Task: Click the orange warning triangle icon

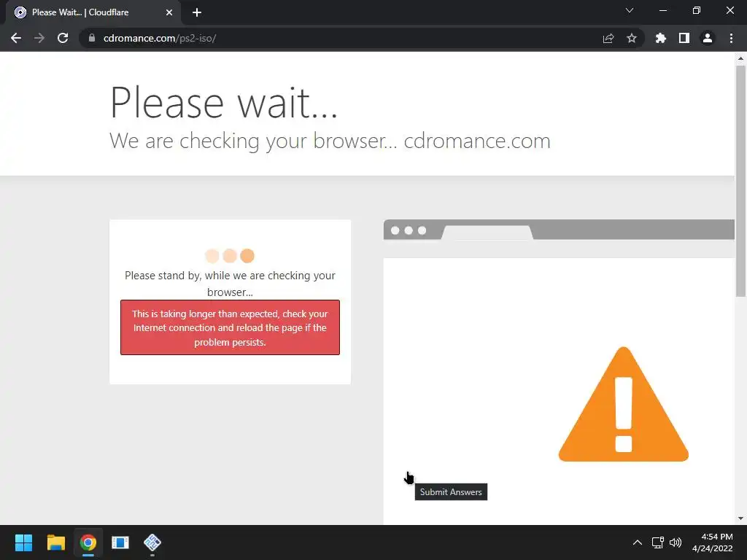Action: 624,405
